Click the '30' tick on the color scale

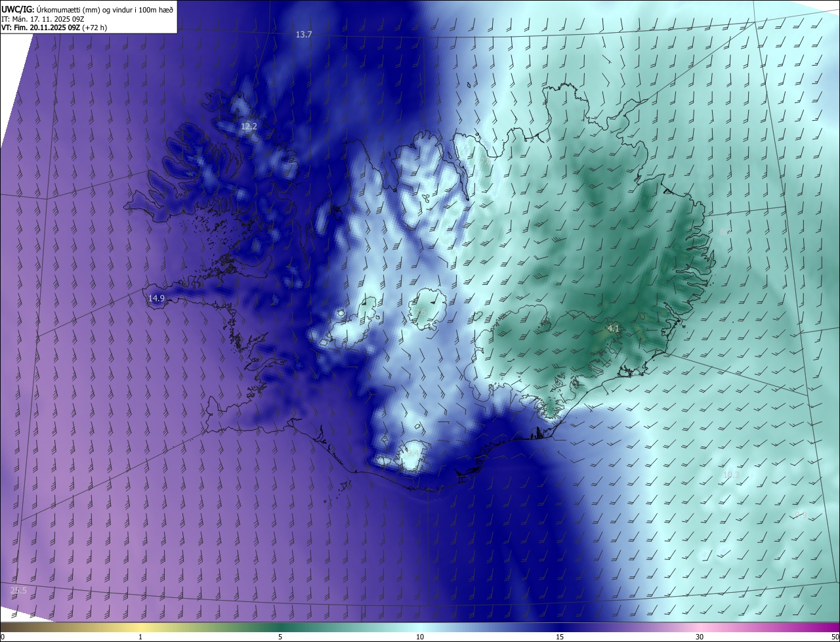tap(700, 637)
